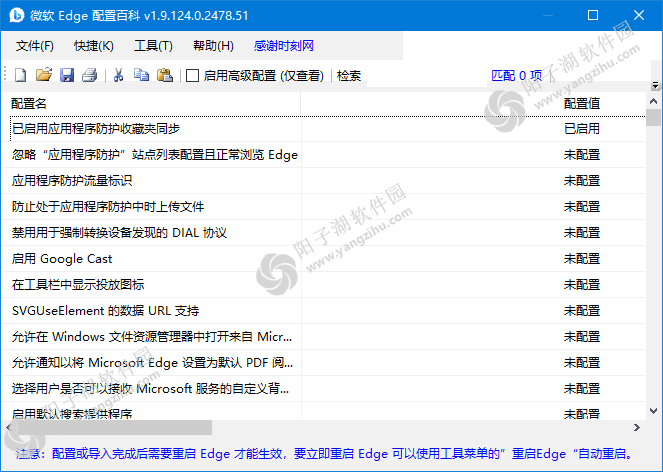The width and height of the screenshot is (663, 472).
Task: Maximize the 微软 Edge 配置百科 window
Action: tap(593, 15)
